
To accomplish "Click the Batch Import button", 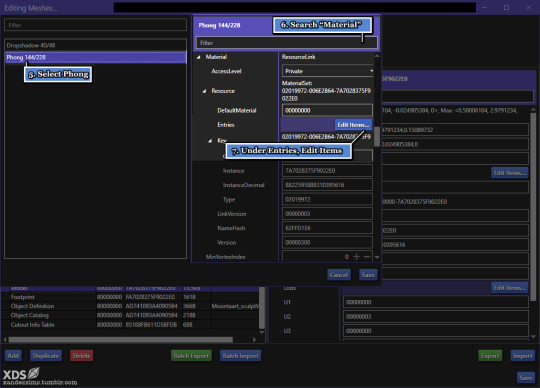I will click(x=240, y=356).
